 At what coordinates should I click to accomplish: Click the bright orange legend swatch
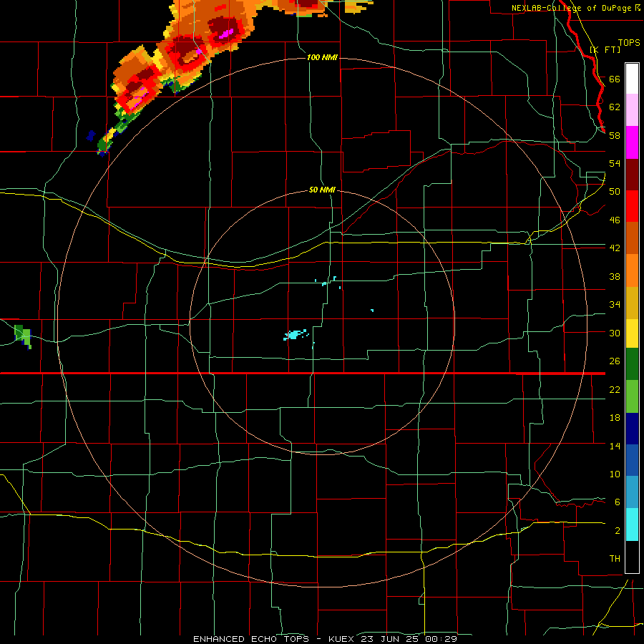632,270
